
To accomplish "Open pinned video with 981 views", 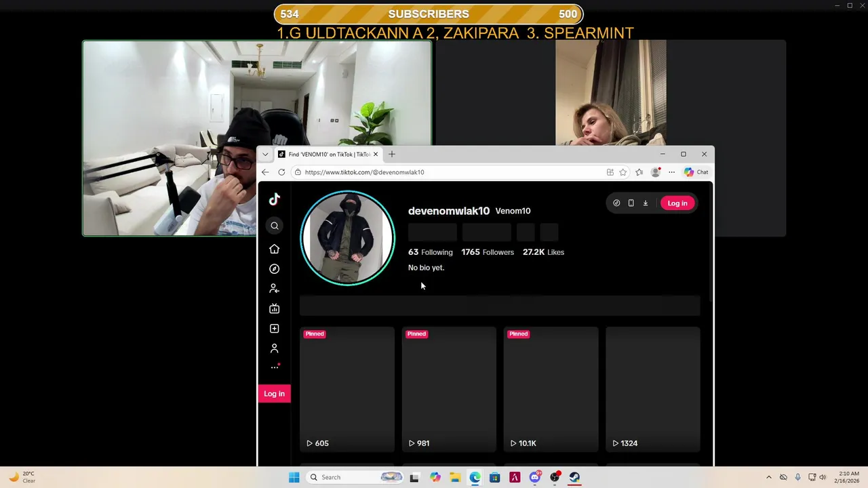I will (449, 389).
